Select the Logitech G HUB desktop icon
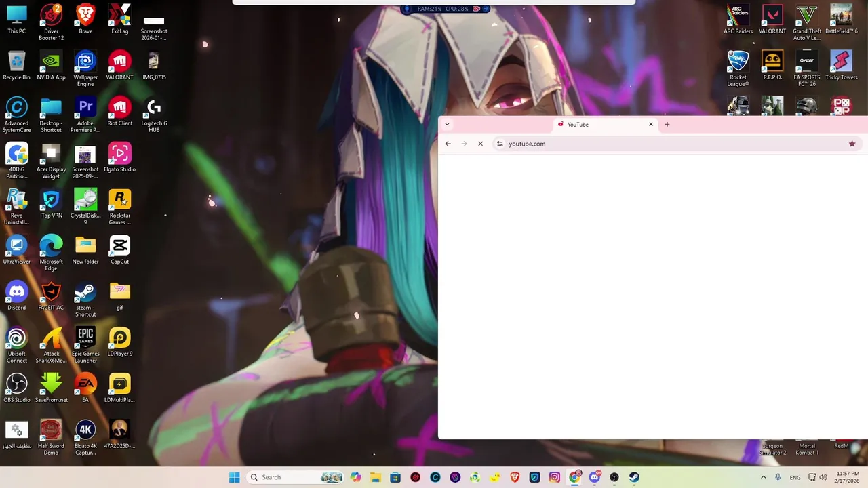Viewport: 868px width, 488px height. [154, 114]
